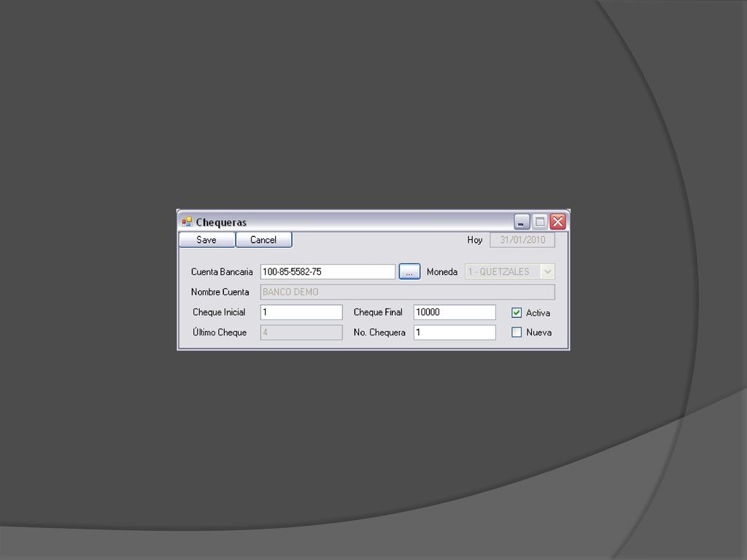Click the Nombre Cuenta field BANCO DEMO

point(407,292)
